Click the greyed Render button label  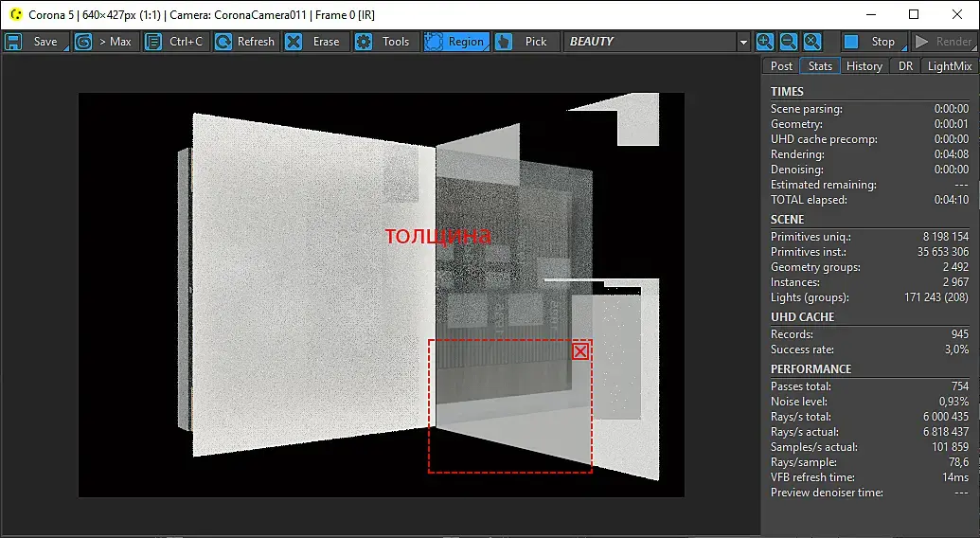click(x=953, y=42)
